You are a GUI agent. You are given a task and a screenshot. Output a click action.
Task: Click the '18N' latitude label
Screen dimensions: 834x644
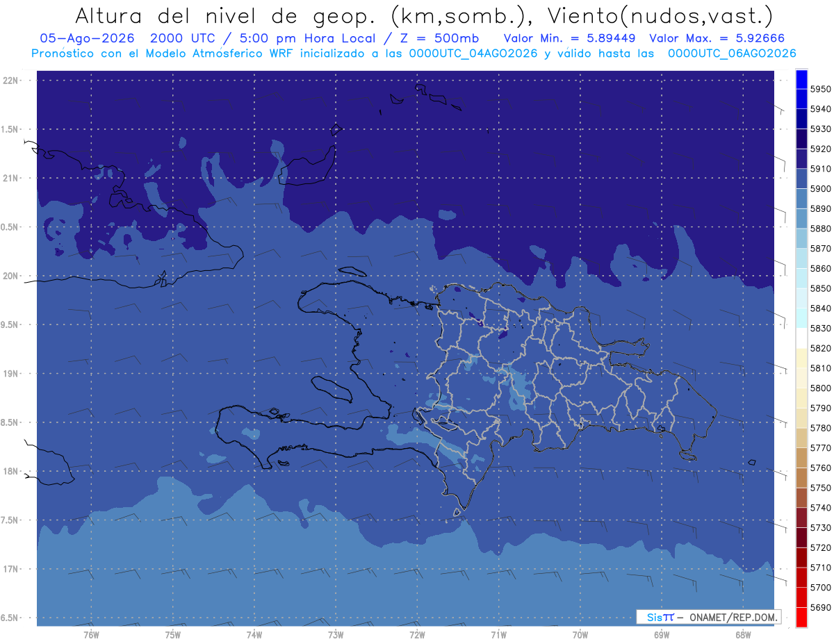pos(12,471)
